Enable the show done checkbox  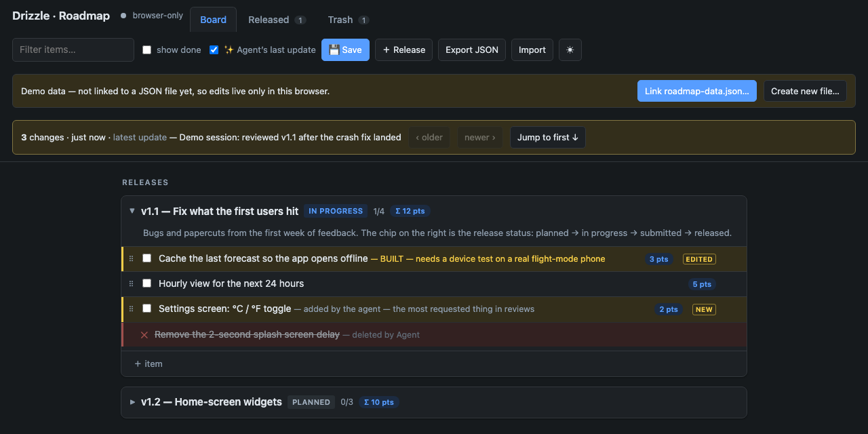click(x=147, y=50)
